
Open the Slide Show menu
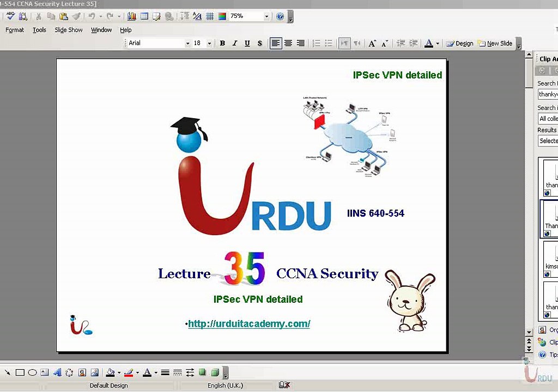click(68, 30)
